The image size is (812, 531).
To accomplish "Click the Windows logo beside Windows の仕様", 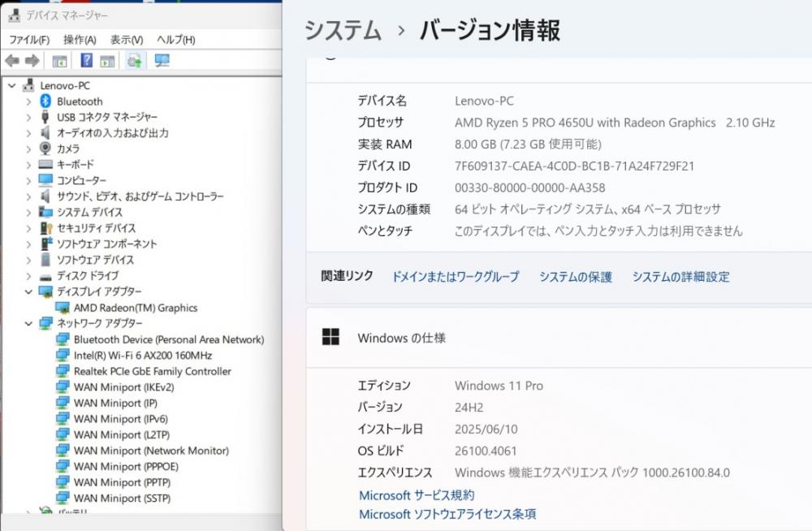I will 331,338.
